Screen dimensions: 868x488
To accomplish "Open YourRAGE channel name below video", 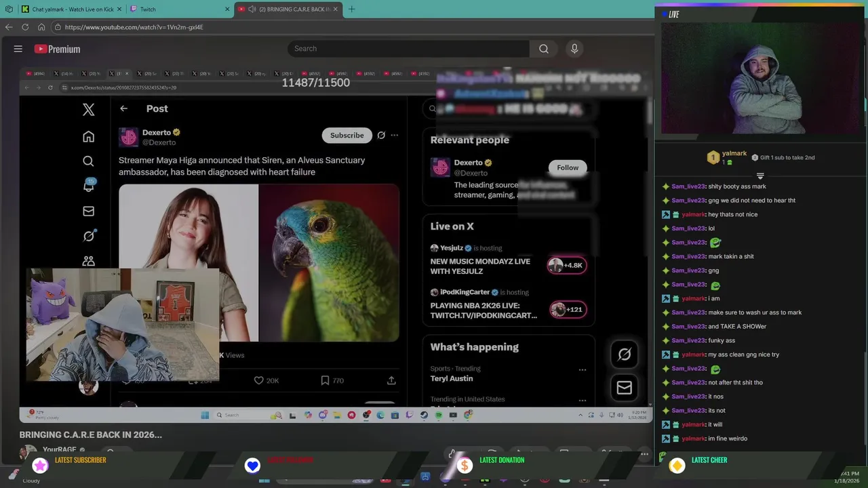I will [60, 450].
